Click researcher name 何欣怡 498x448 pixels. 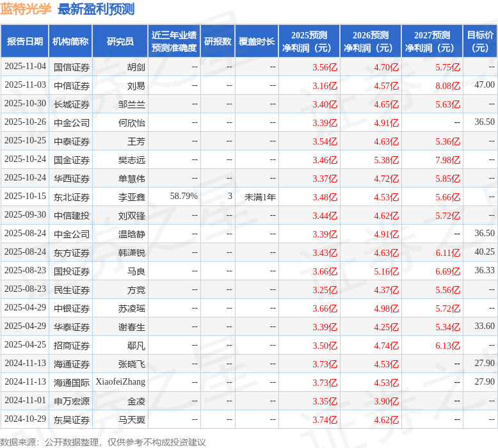(132, 122)
